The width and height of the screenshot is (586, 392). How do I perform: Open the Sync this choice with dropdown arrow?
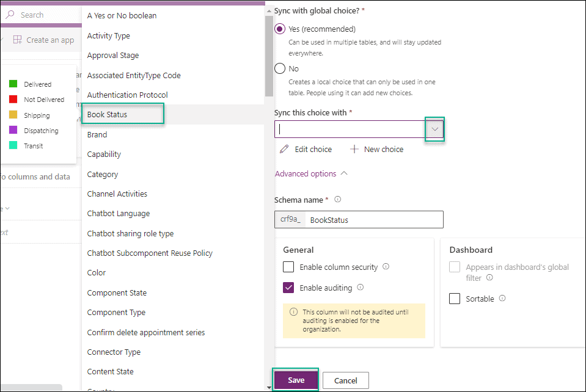[434, 129]
